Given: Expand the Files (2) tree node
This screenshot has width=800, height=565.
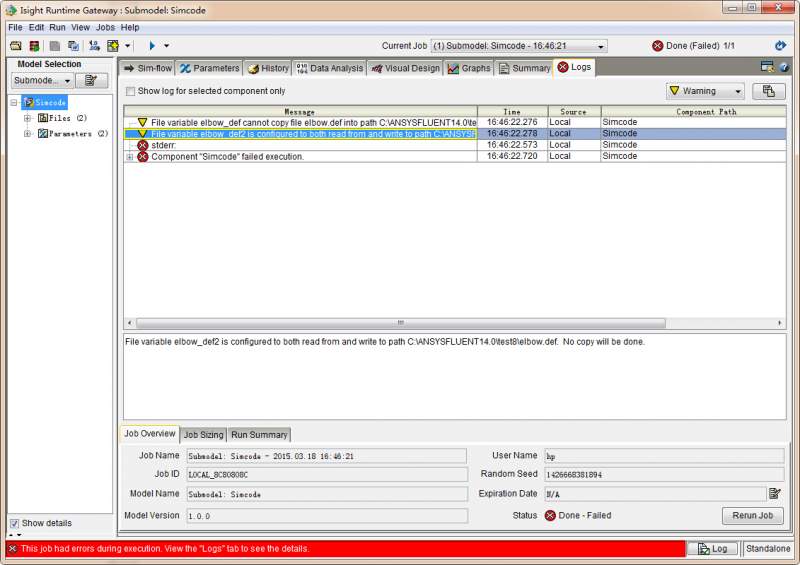Looking at the screenshot, I should 28,118.
